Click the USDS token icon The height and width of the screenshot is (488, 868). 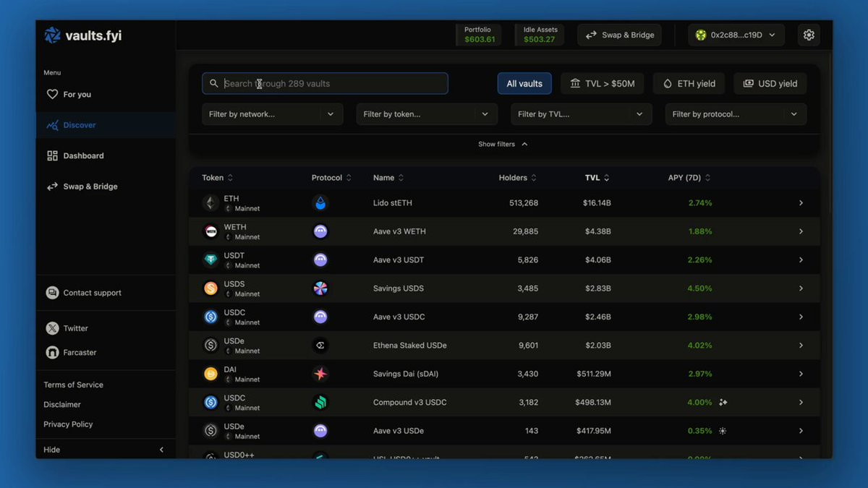coord(210,288)
